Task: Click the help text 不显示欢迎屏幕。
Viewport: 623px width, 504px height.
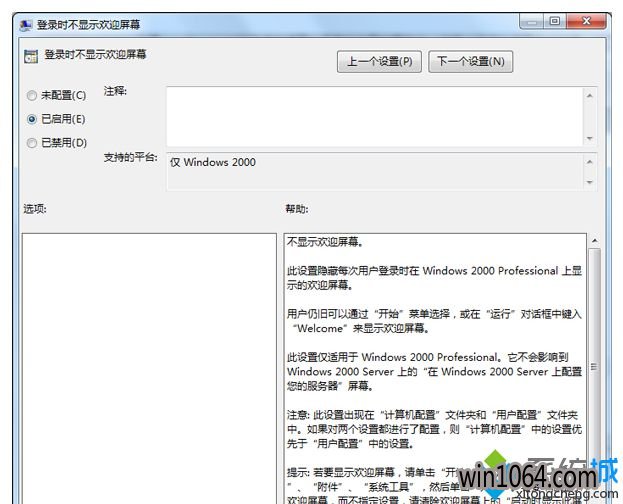Action: tap(325, 242)
